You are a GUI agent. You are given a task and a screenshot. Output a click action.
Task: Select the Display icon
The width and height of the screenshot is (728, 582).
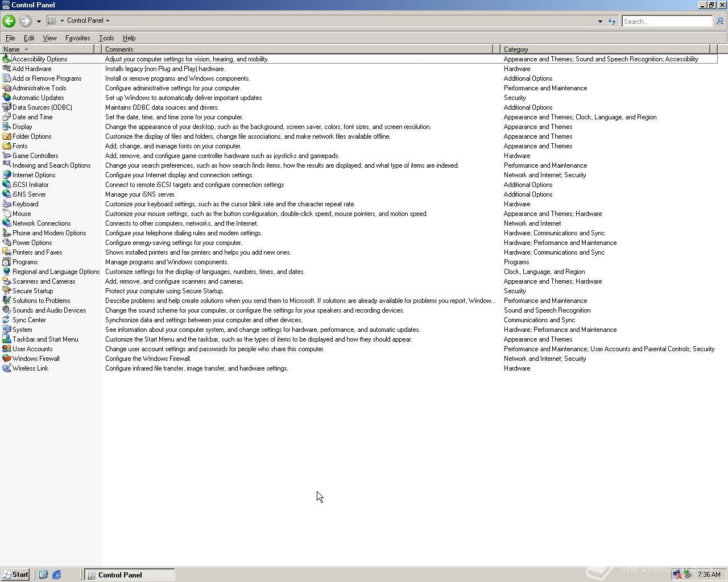tap(7, 127)
